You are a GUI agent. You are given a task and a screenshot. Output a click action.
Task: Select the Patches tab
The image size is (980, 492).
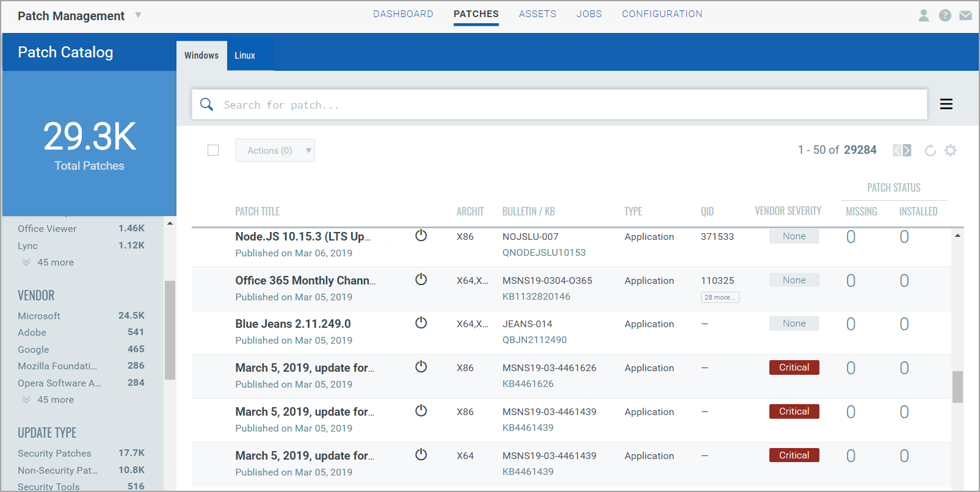(476, 14)
